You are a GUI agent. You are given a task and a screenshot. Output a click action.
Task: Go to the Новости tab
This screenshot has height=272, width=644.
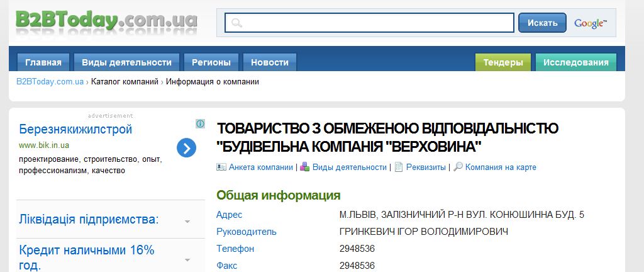pos(270,62)
